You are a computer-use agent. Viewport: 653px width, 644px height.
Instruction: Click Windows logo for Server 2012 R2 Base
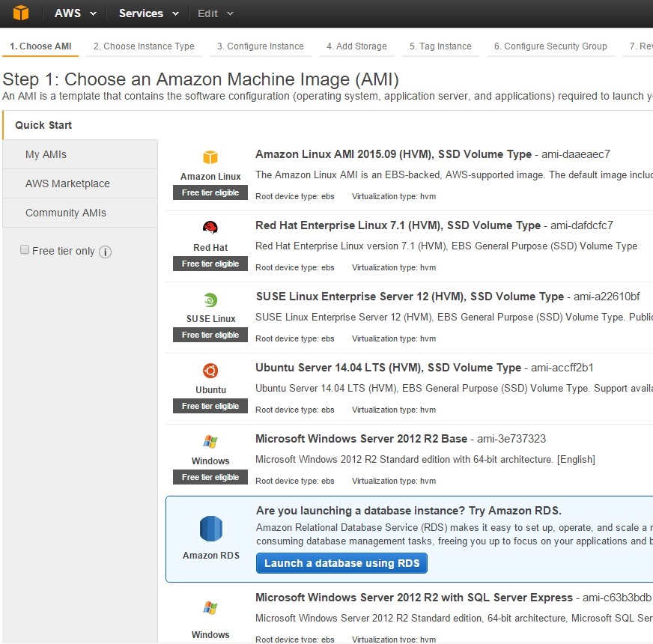[x=210, y=442]
